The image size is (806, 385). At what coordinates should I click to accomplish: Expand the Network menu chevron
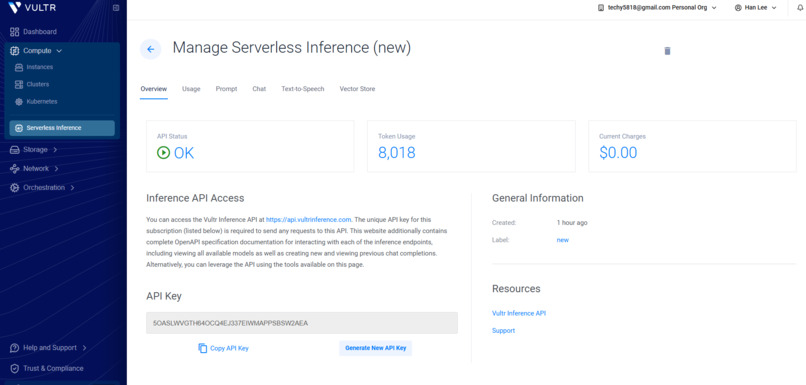click(x=56, y=169)
